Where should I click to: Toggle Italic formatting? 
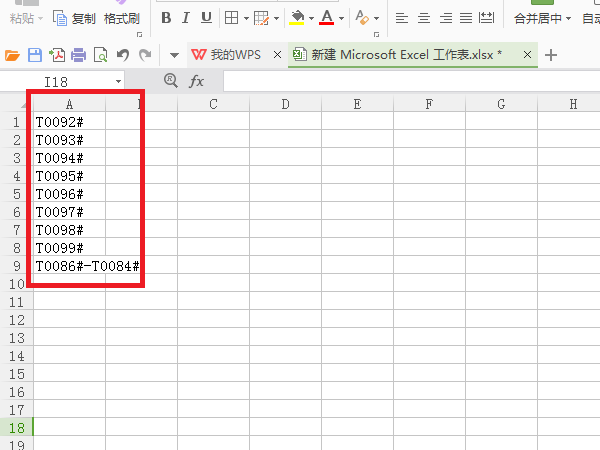point(186,18)
